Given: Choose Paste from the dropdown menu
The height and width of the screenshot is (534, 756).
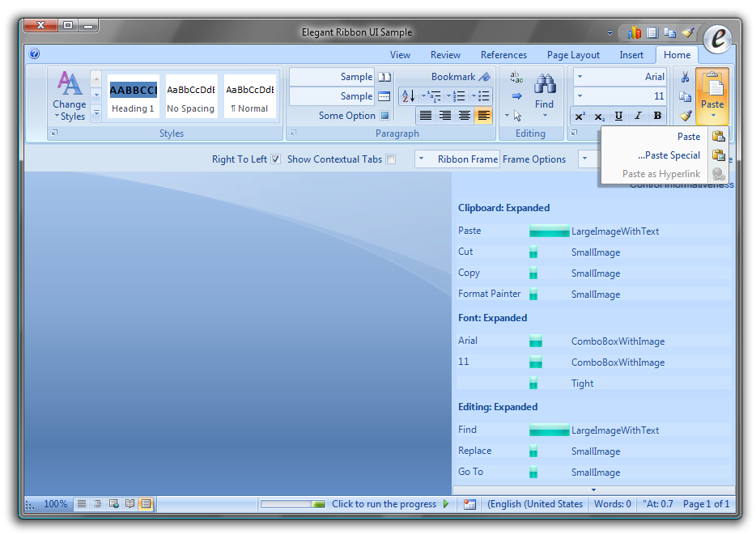Looking at the screenshot, I should (x=664, y=137).
